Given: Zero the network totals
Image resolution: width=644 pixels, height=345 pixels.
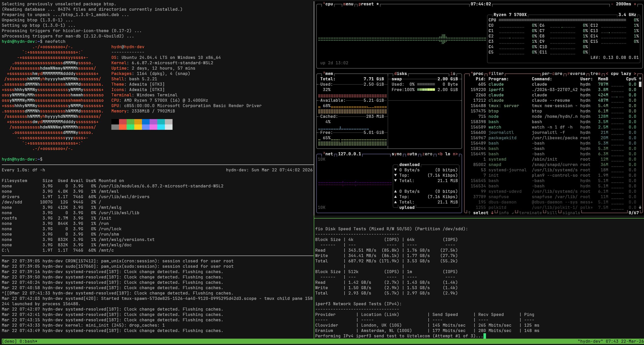Looking at the screenshot, I should [427, 154].
